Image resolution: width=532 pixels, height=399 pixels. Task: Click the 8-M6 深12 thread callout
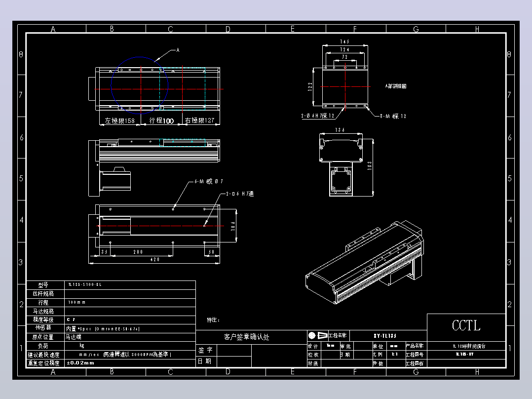point(393,116)
